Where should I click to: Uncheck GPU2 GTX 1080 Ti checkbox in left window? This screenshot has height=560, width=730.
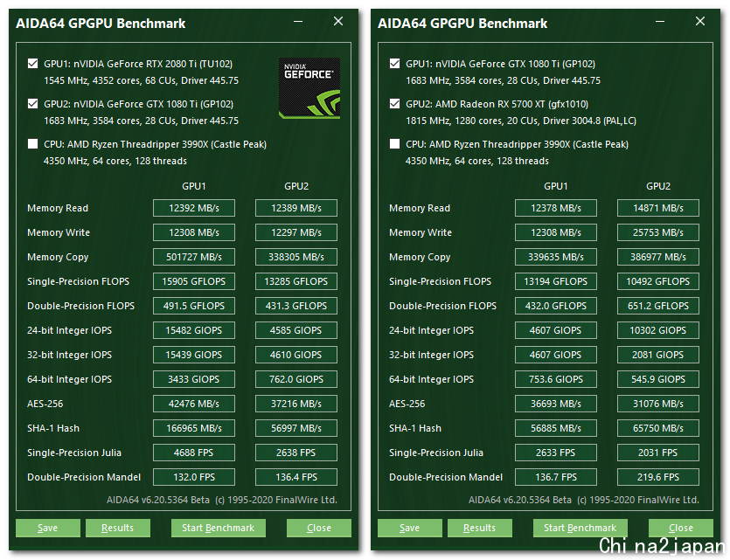[x=32, y=103]
